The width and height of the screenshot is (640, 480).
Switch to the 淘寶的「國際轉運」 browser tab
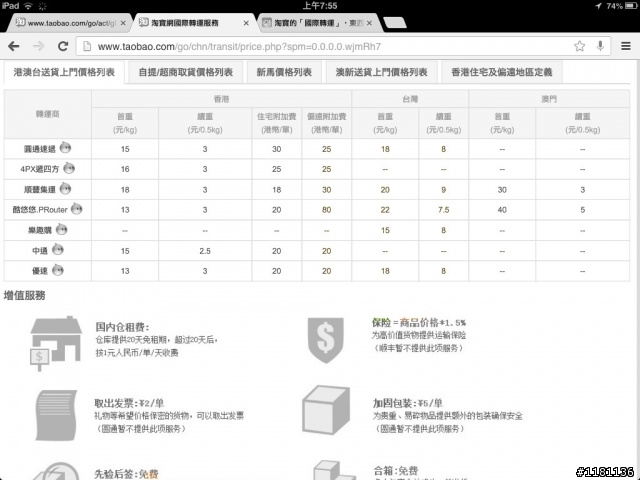[x=318, y=23]
